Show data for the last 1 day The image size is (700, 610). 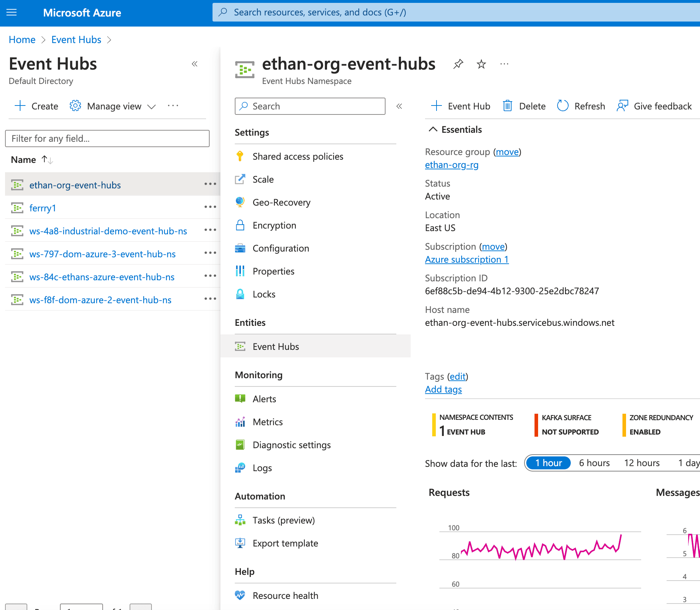coord(689,463)
